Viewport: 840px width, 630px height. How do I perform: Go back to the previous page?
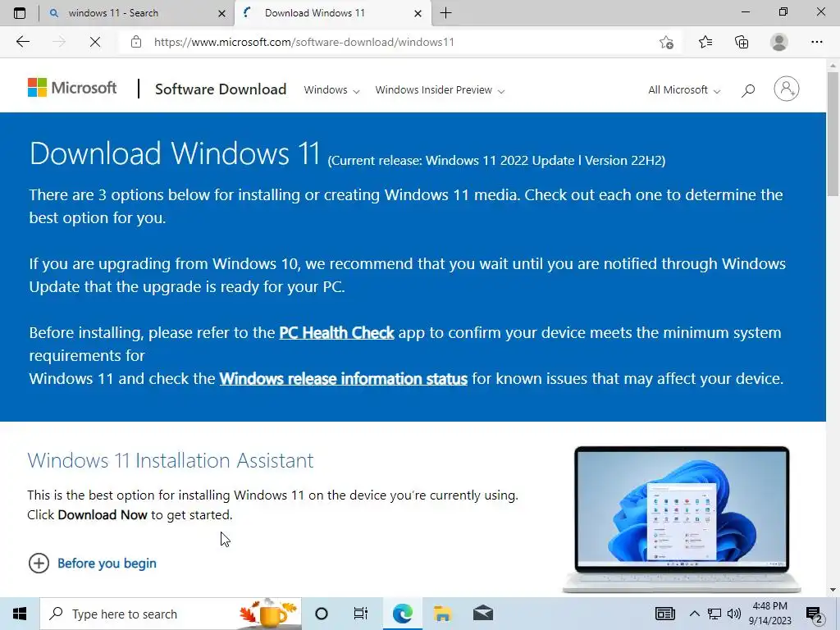click(22, 42)
